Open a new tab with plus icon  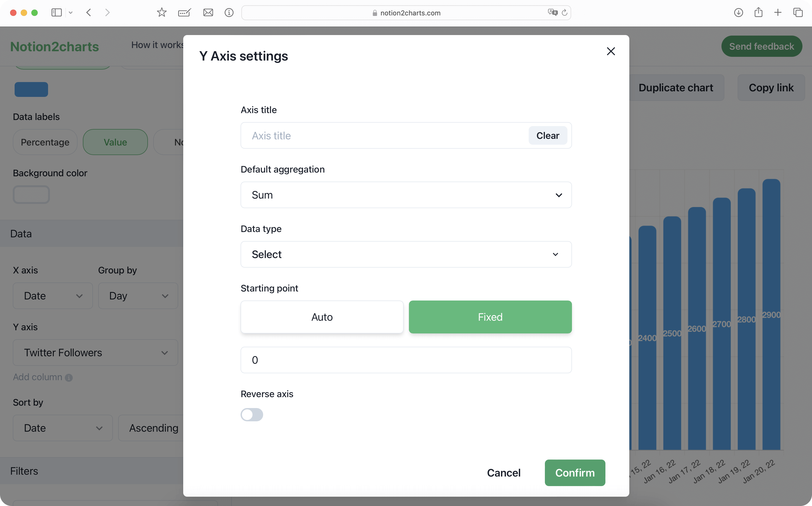coord(778,13)
